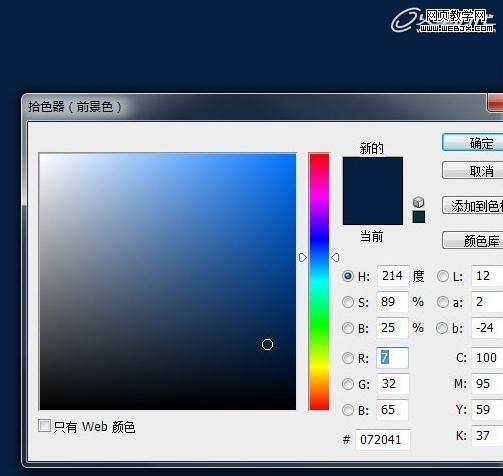Click the Lab b field showing -24
Image resolution: width=503 pixels, height=476 pixels.
pyautogui.click(x=487, y=328)
